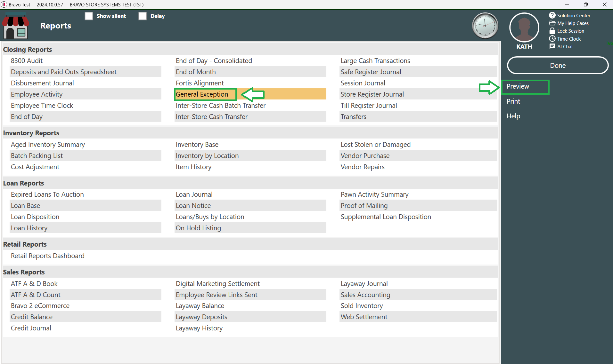613x364 pixels.
Task: Click the Lock Session link
Action: 570,31
